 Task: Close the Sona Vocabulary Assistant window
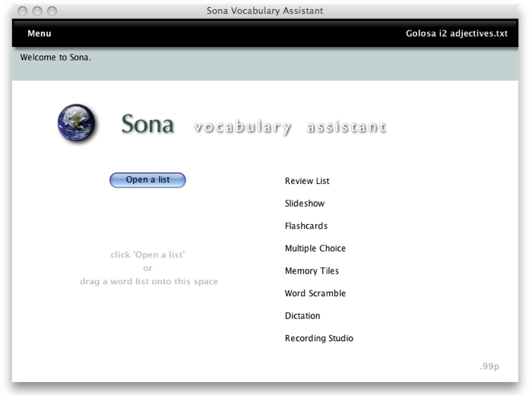click(x=22, y=11)
